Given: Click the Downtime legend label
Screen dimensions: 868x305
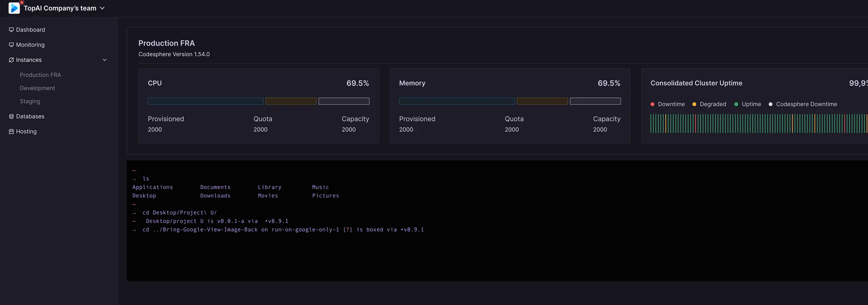Looking at the screenshot, I should 671,104.
